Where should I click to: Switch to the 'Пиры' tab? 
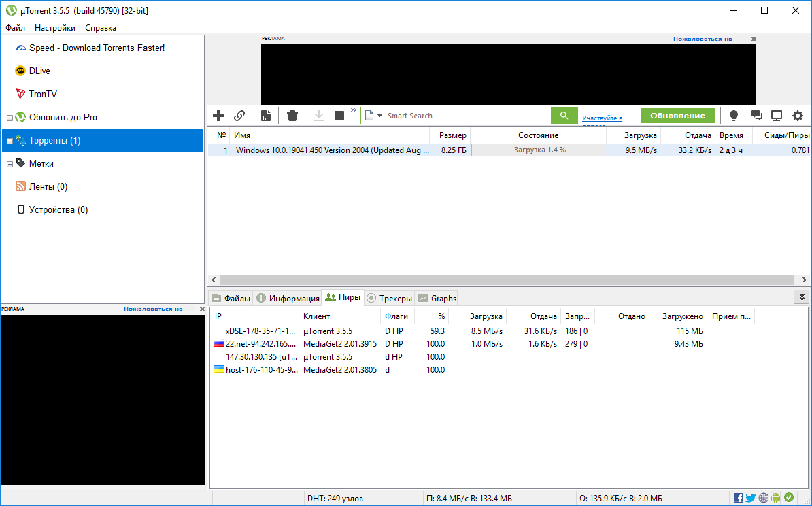click(x=343, y=297)
